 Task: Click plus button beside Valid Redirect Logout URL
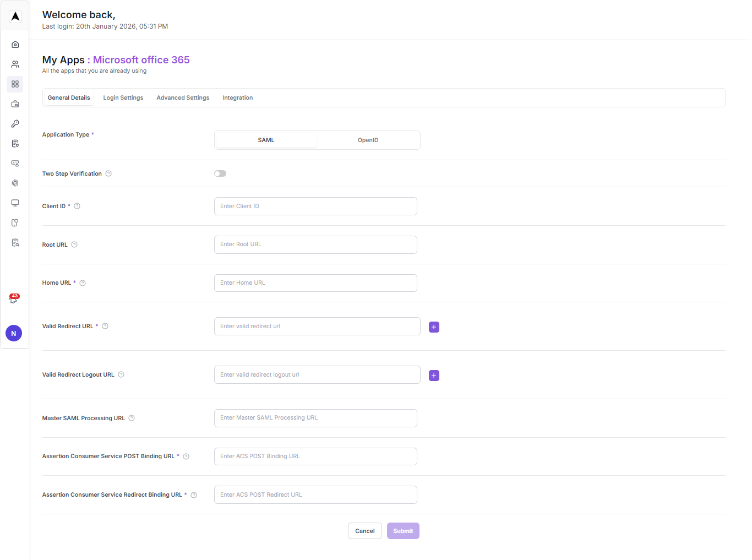click(x=434, y=376)
